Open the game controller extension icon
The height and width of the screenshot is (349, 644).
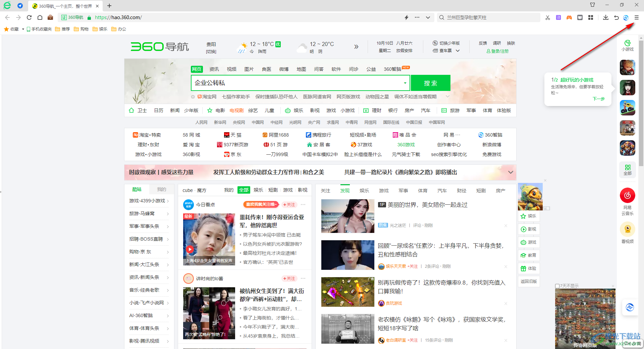click(569, 17)
